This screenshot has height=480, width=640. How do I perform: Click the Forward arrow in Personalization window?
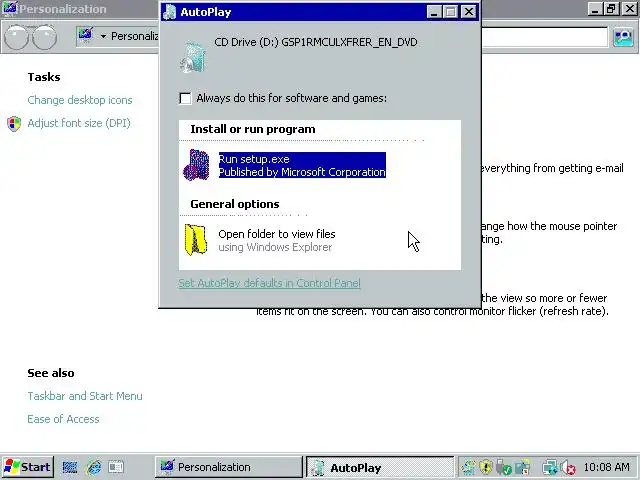click(44, 37)
